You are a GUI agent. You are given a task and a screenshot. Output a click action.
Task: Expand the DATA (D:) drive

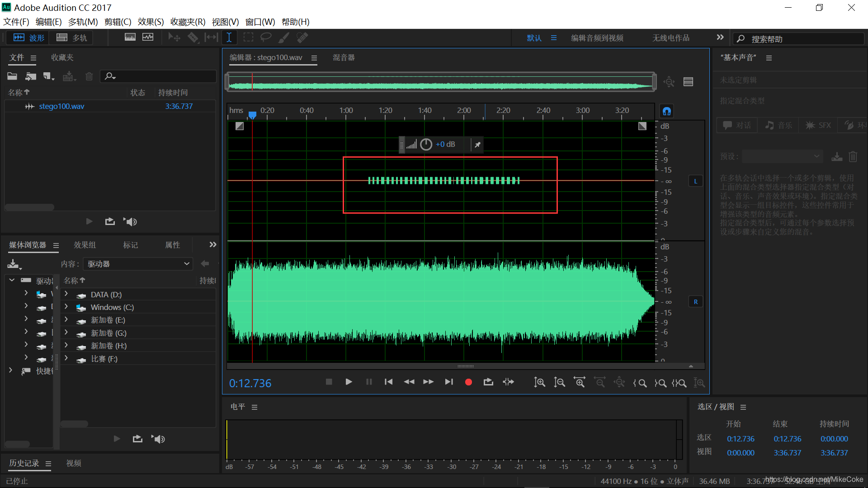(66, 294)
